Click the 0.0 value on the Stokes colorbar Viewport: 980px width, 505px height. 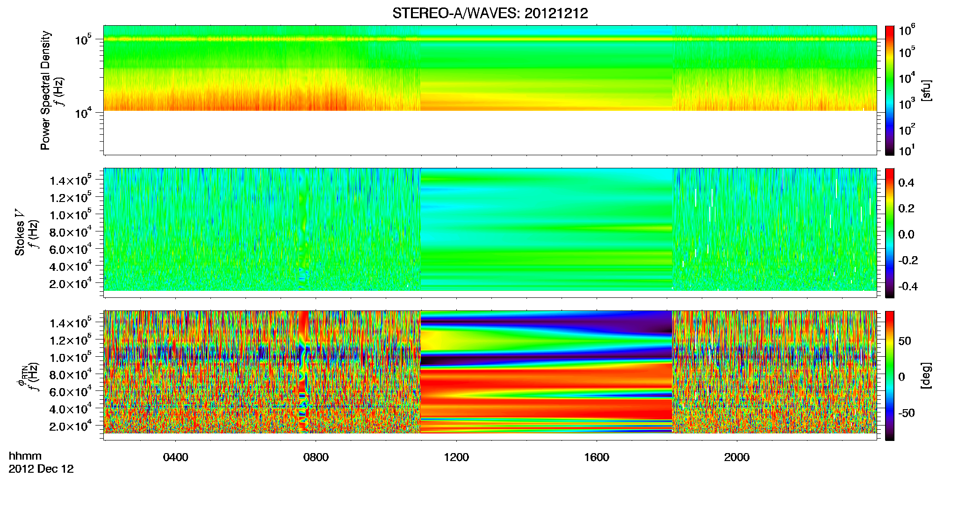[x=906, y=234]
